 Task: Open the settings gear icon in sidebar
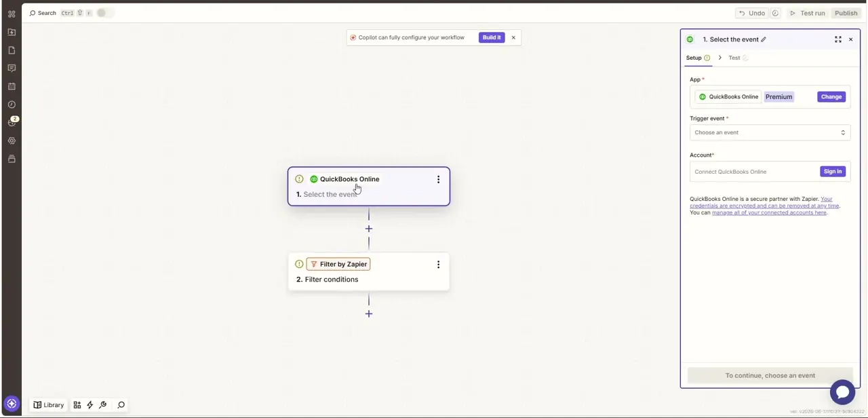point(12,140)
